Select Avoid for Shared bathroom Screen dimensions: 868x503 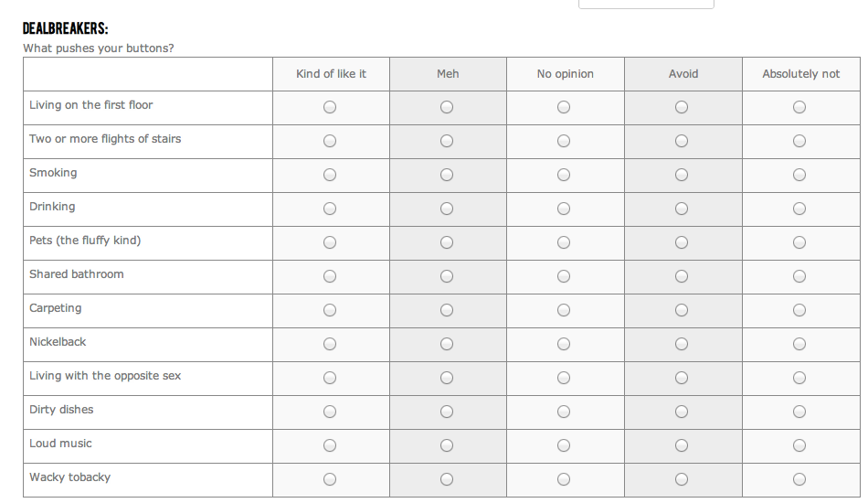(682, 276)
